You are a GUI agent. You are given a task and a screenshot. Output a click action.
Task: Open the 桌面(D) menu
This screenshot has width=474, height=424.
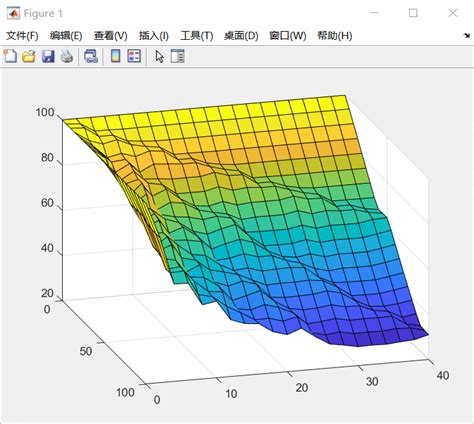(x=241, y=36)
